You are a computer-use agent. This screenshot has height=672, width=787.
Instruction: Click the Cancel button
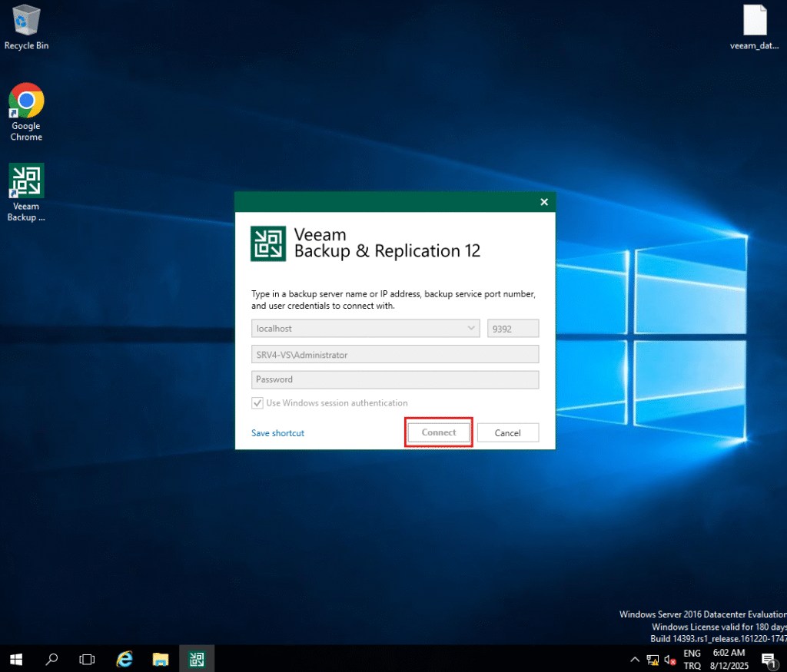[x=508, y=433]
